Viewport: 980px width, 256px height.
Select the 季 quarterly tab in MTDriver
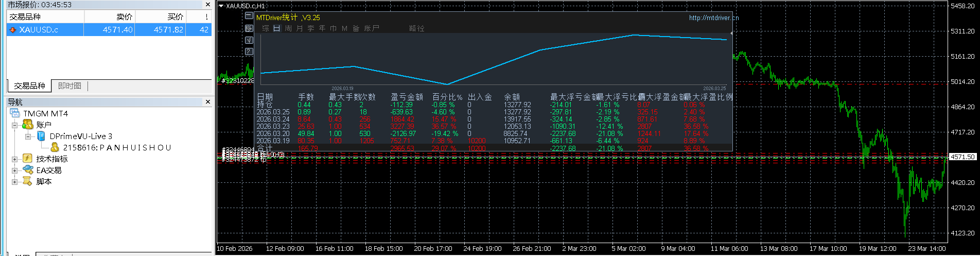point(311,28)
